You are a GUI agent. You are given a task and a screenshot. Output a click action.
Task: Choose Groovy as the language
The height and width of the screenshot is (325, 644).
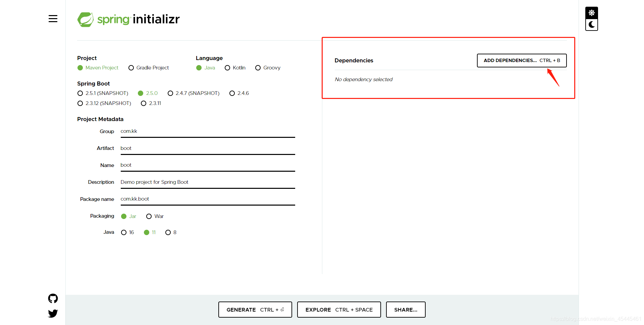pyautogui.click(x=268, y=68)
